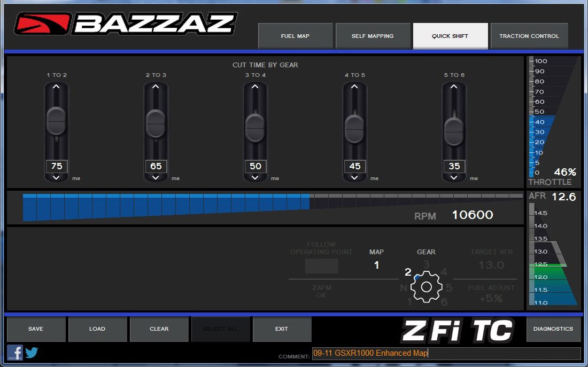Screen dimensions: 588x367
Task: Click the Comment text field
Action: click(446, 353)
